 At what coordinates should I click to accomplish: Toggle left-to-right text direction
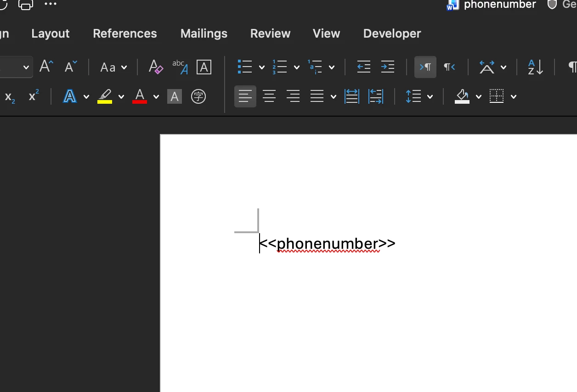point(425,67)
